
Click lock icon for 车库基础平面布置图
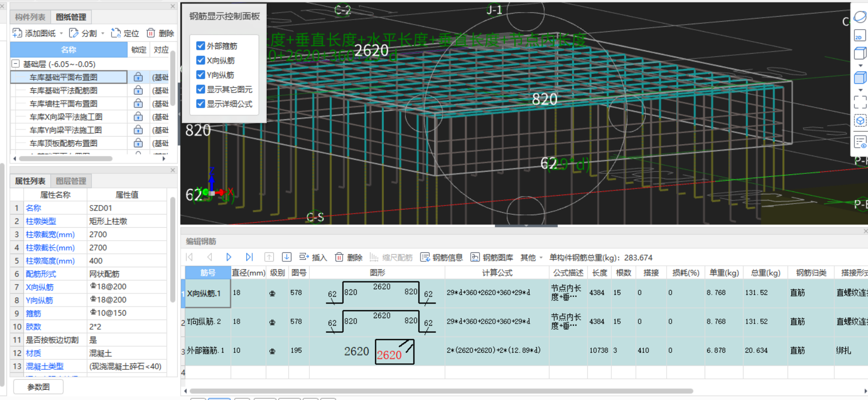138,77
